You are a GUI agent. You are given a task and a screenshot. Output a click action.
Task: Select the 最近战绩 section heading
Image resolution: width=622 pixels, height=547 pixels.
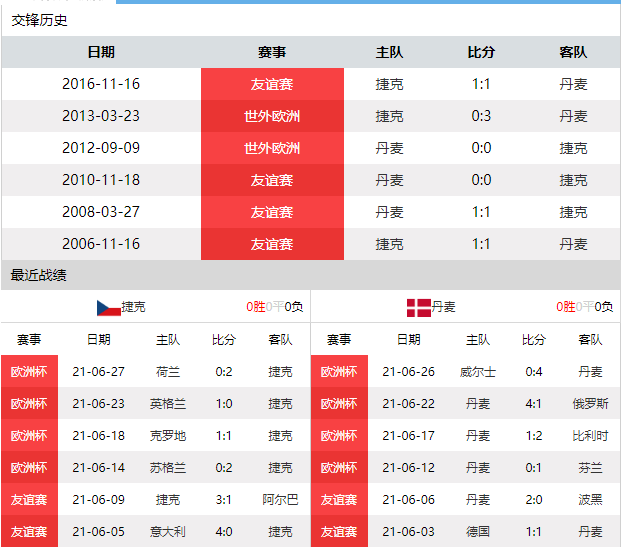tap(38, 275)
